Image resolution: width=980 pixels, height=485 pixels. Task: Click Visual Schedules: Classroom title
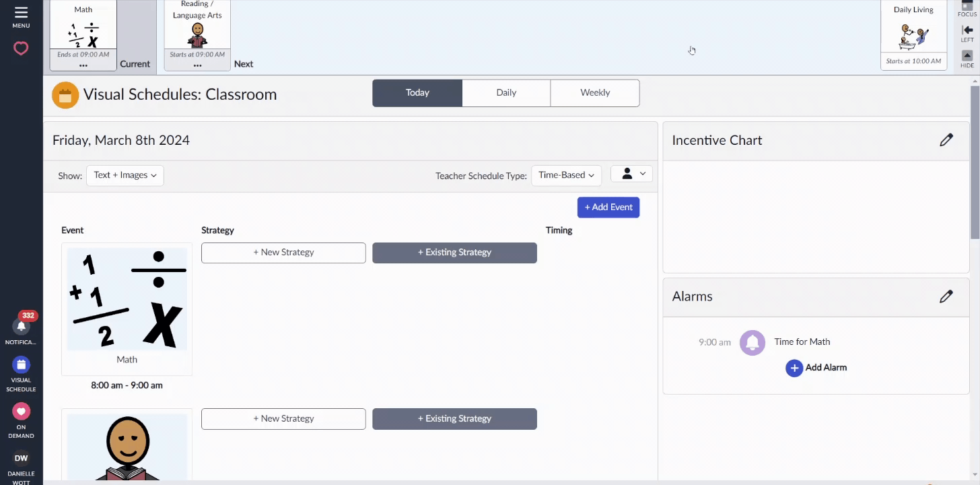point(180,95)
